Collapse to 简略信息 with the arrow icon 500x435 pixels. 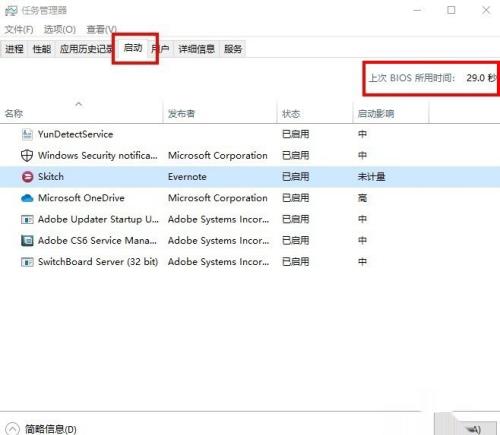[12, 429]
